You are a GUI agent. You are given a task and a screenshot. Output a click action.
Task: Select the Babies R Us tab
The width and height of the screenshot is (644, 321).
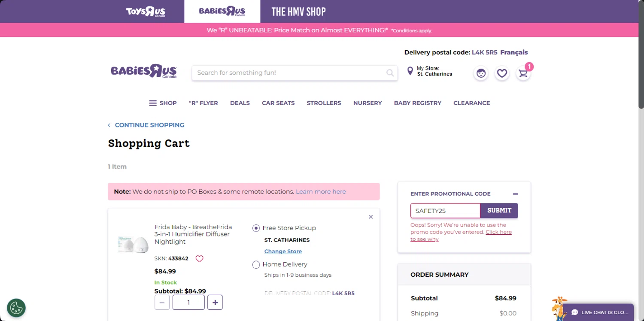click(x=222, y=12)
